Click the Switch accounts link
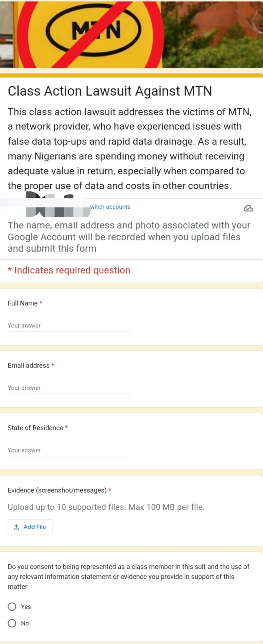 [x=110, y=207]
